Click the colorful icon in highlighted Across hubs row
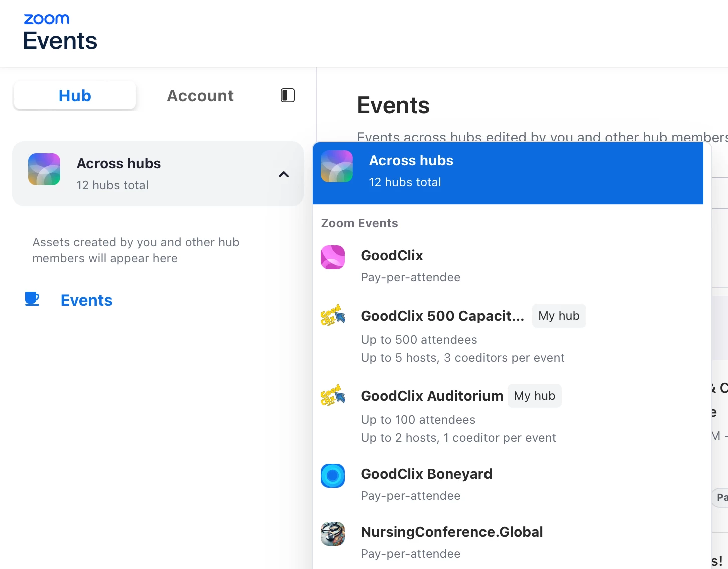The height and width of the screenshot is (569, 728). (x=337, y=166)
